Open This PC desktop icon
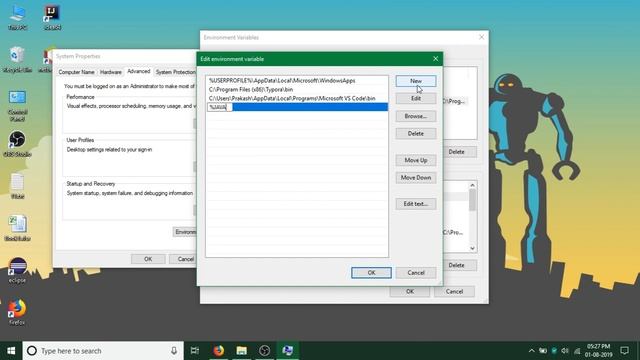Viewport: 640px width, 360px height. (17, 18)
